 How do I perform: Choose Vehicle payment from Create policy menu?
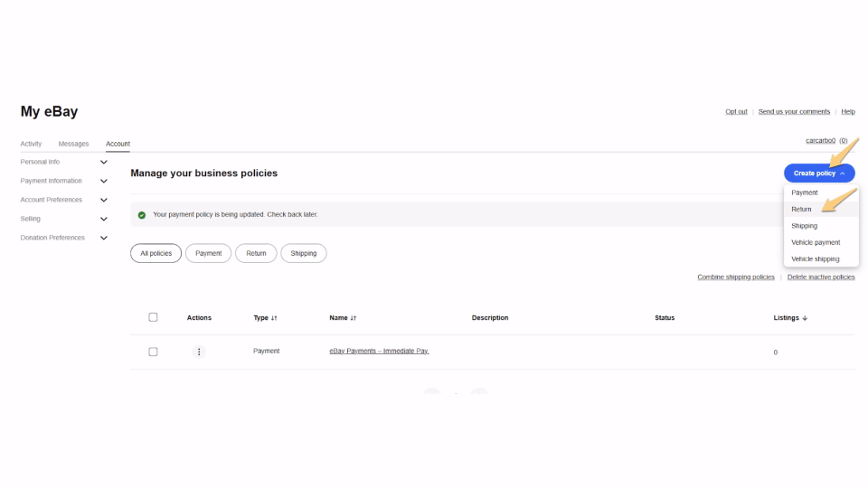point(821,242)
